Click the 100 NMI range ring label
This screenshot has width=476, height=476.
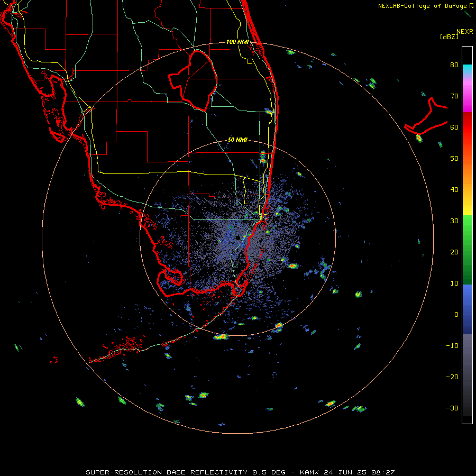pos(237,42)
